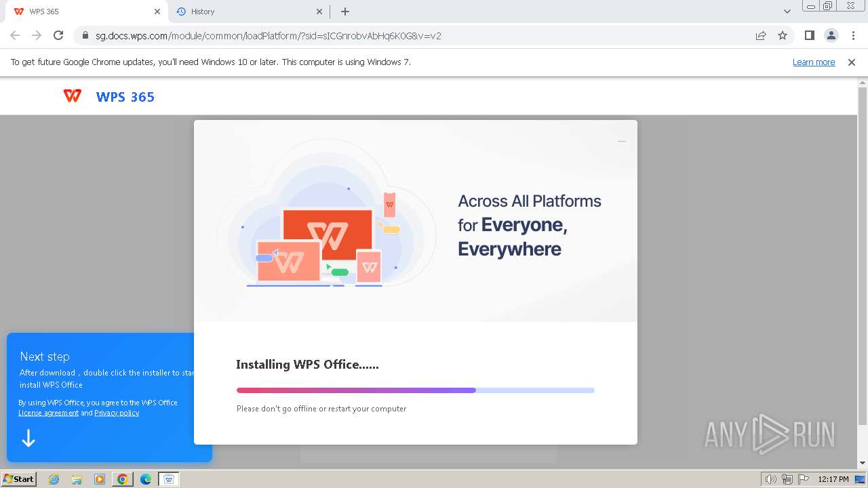Open the Chrome three-dot menu
Viewport: 868px width, 488px height.
point(852,35)
